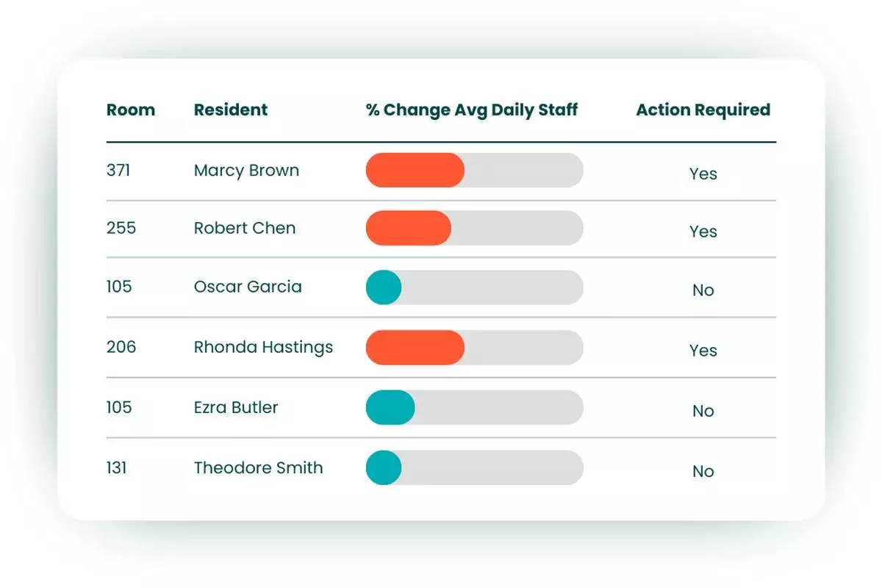Select room number 255
The height and width of the screenshot is (588, 882).
121,228
